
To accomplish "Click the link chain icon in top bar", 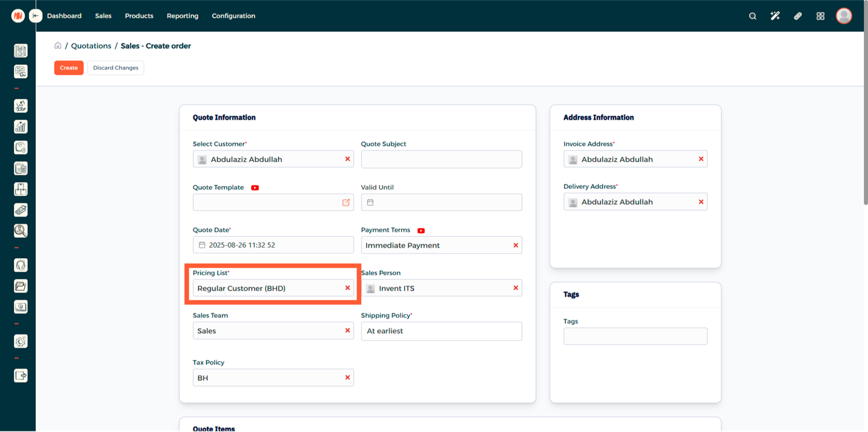I will point(797,16).
